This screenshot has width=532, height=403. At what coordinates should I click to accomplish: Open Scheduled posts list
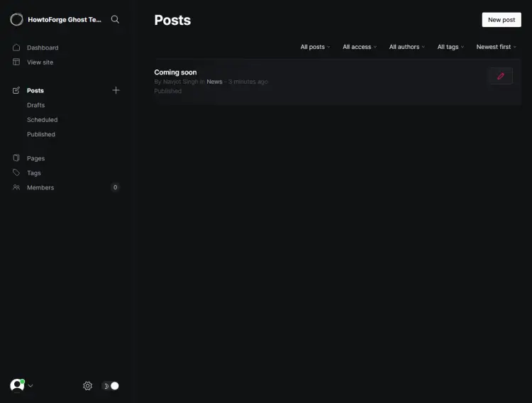[x=43, y=120]
